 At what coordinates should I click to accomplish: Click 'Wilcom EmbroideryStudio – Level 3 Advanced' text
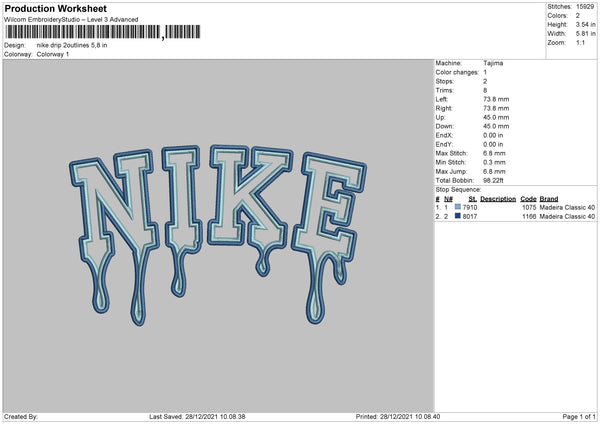[x=71, y=20]
